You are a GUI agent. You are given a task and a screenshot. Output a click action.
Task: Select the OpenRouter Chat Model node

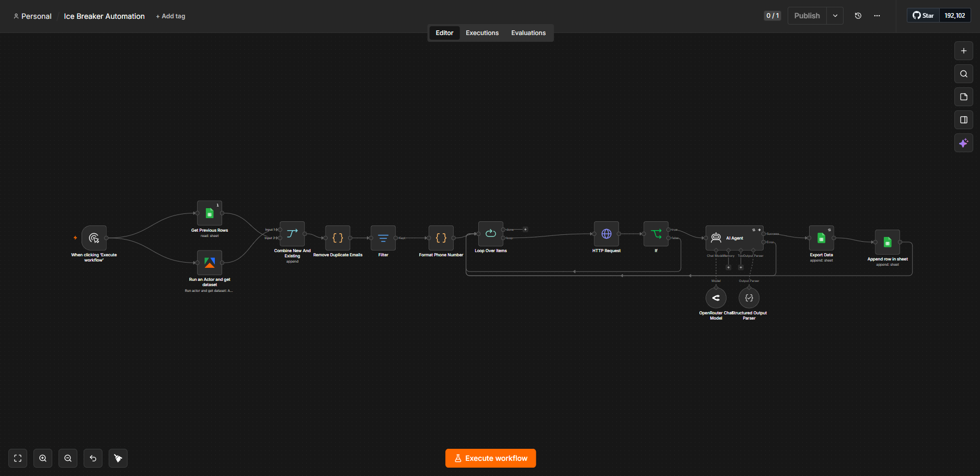point(716,298)
